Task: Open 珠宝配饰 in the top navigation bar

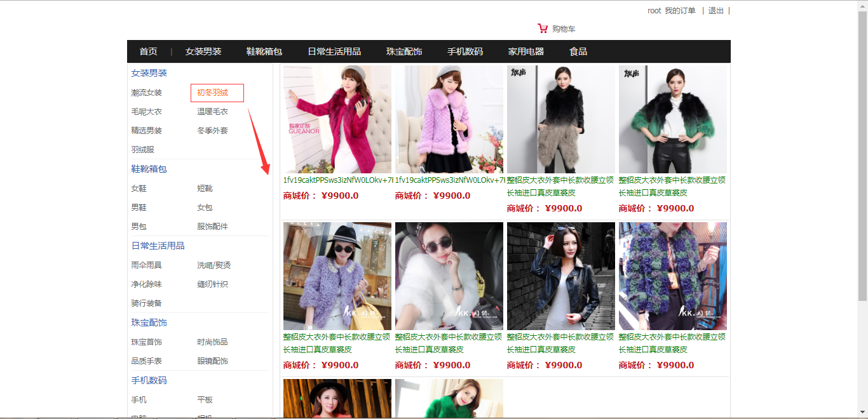Action: [x=404, y=51]
